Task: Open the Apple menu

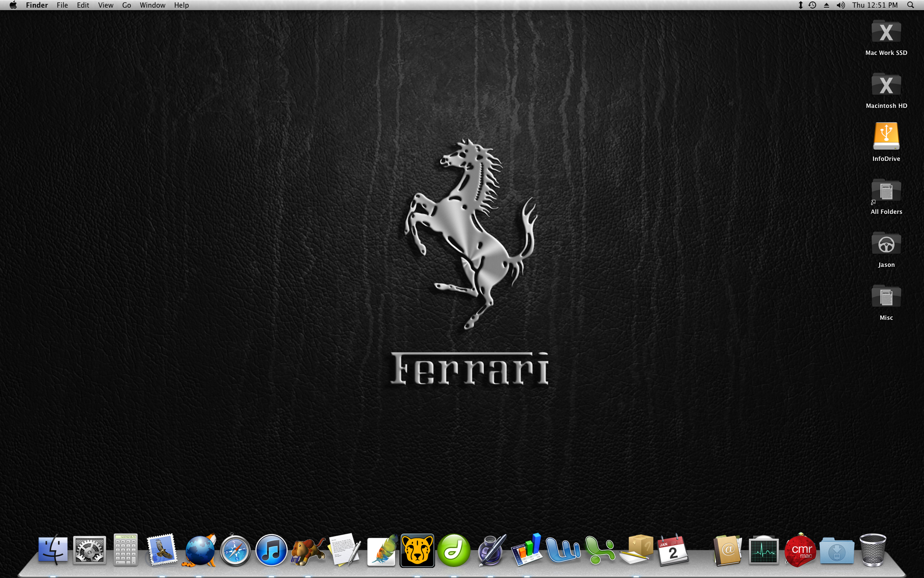Action: coord(13,5)
